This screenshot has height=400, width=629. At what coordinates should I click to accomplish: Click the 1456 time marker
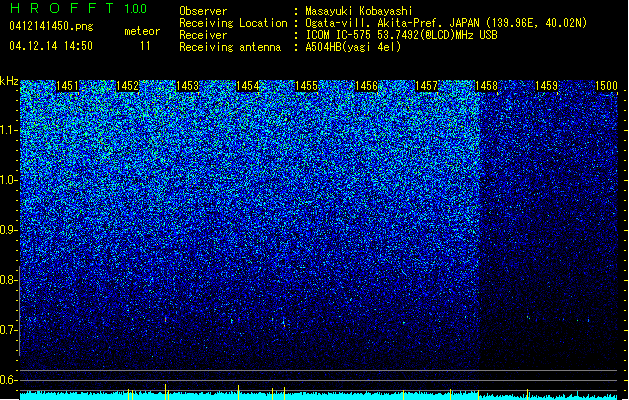tap(366, 86)
